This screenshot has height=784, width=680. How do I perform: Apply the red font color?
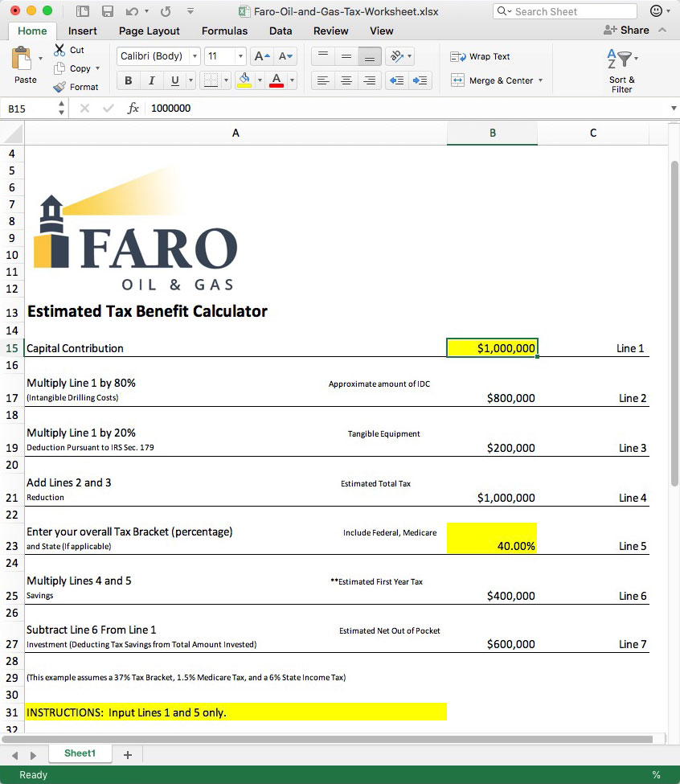(x=277, y=80)
